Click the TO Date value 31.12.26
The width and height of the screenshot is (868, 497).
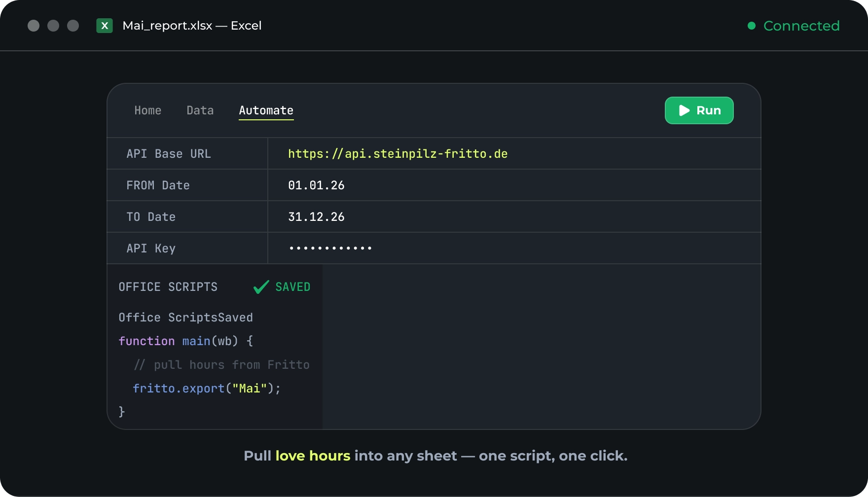tap(316, 217)
